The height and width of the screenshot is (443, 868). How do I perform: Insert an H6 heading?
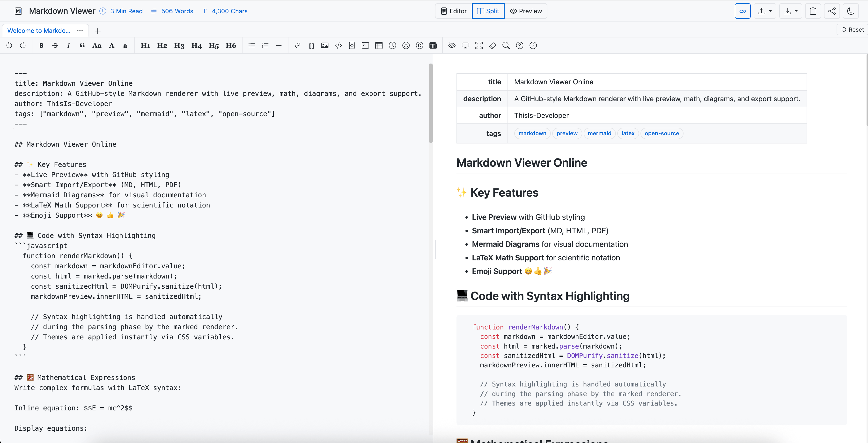pos(231,45)
